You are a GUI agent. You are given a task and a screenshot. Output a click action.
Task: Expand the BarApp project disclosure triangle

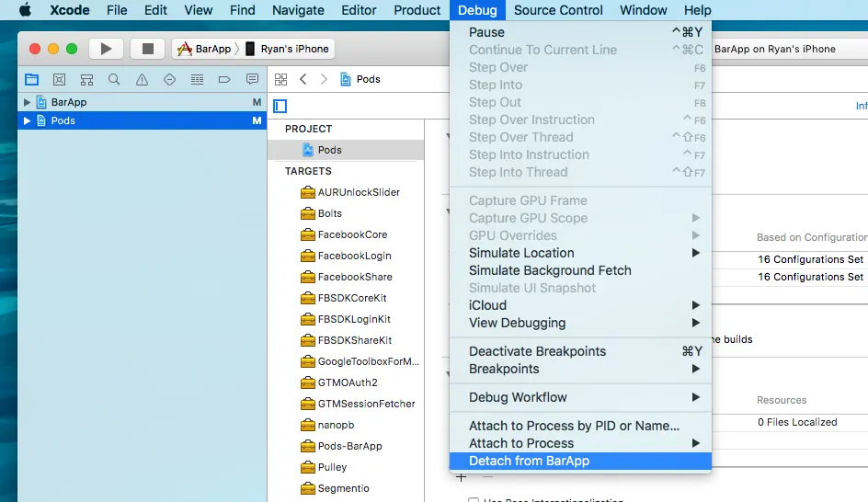pyautogui.click(x=26, y=102)
